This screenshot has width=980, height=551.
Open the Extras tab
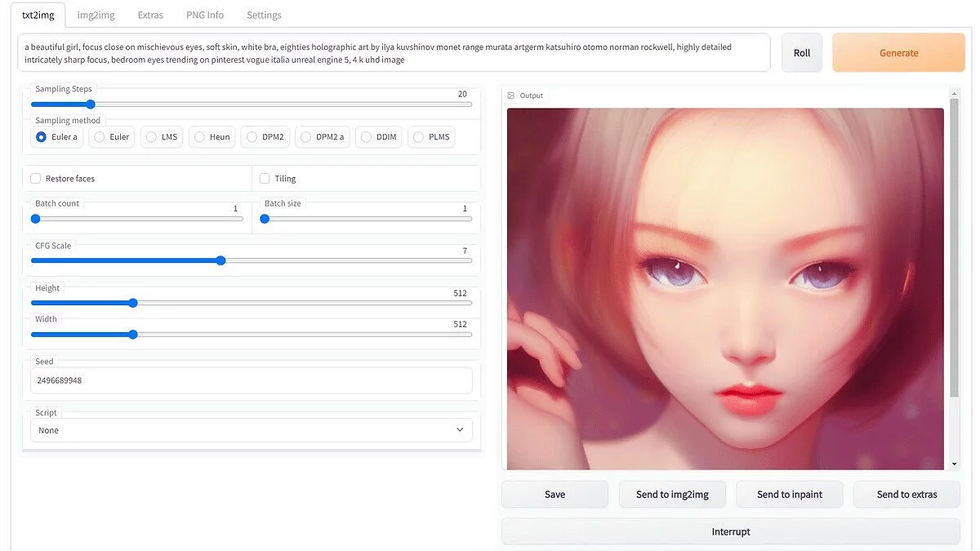point(150,15)
